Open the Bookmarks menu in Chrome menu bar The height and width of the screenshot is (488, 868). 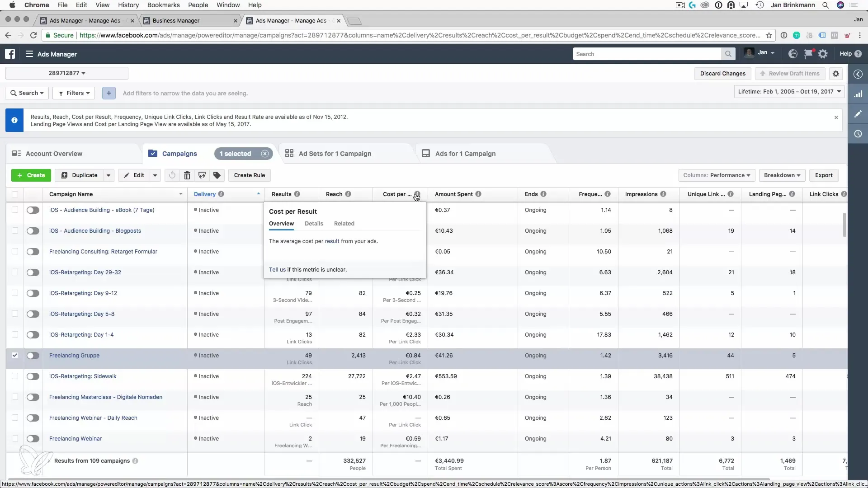tap(163, 5)
